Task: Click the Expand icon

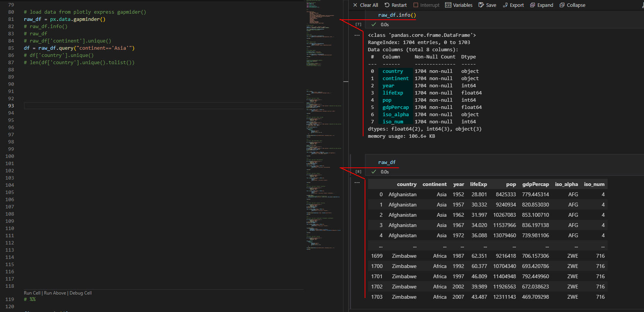Action: pos(533,5)
